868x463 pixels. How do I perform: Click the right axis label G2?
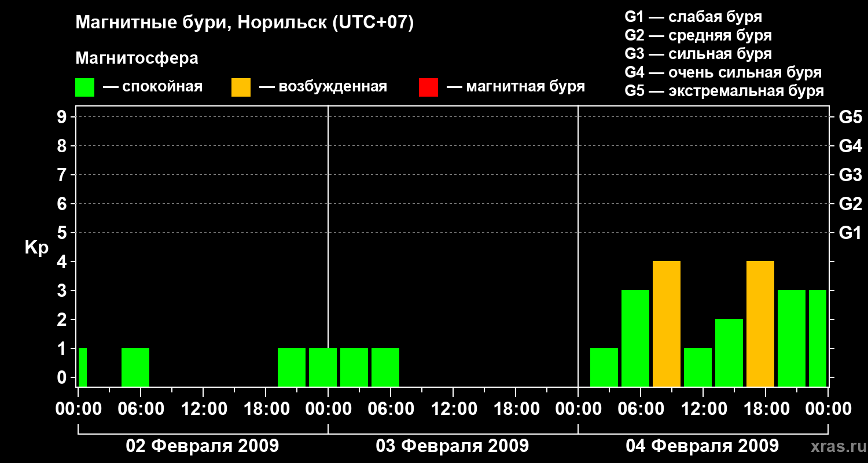(850, 204)
